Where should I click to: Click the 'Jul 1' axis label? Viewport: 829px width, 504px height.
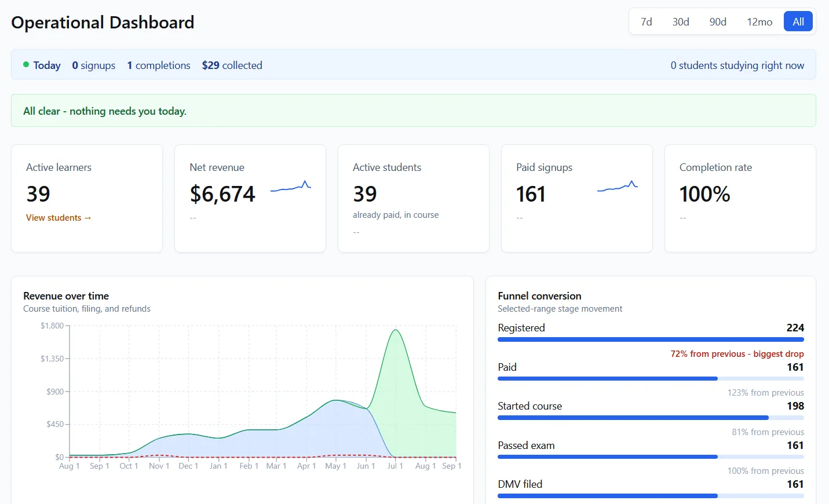395,466
